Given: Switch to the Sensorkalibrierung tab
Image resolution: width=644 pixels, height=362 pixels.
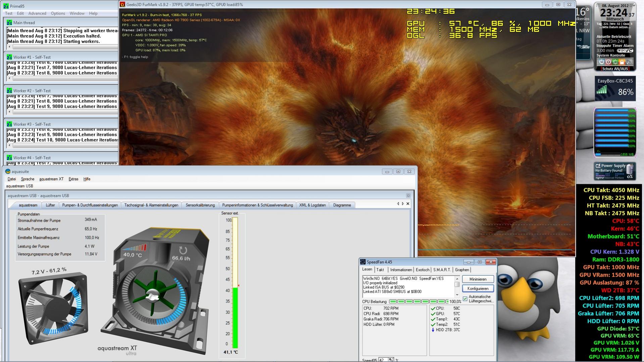Looking at the screenshot, I should tap(200, 205).
